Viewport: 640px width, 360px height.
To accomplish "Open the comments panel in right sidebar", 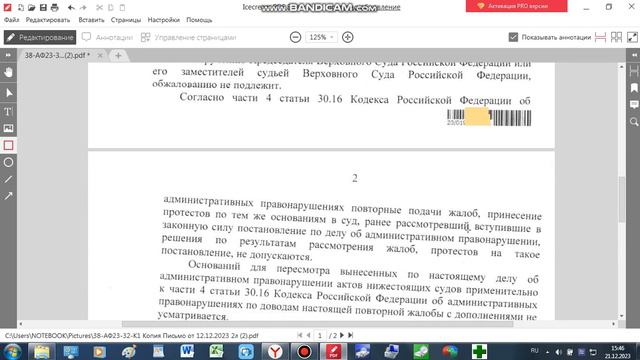I will tap(634, 105).
